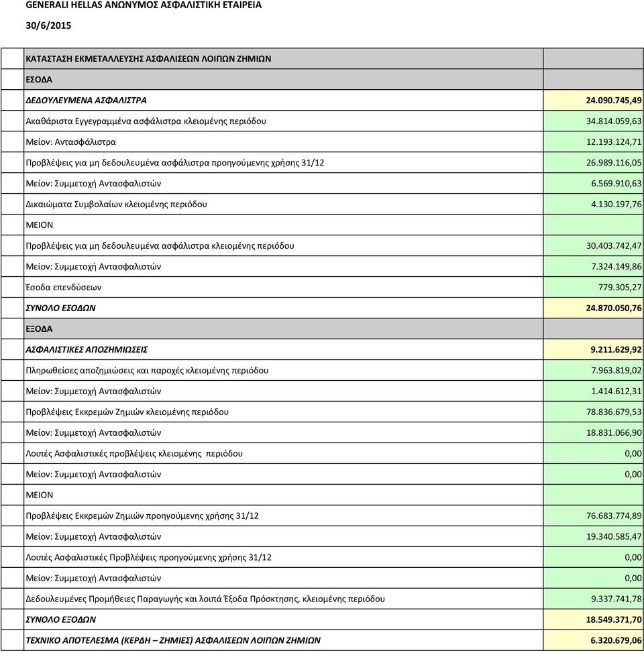Select 'Λοιπές Ασφαλιστικές προβλέψεις κλειομένης περιόδου' label
Image resolution: width=644 pixels, height=653 pixels.
[x=133, y=453]
